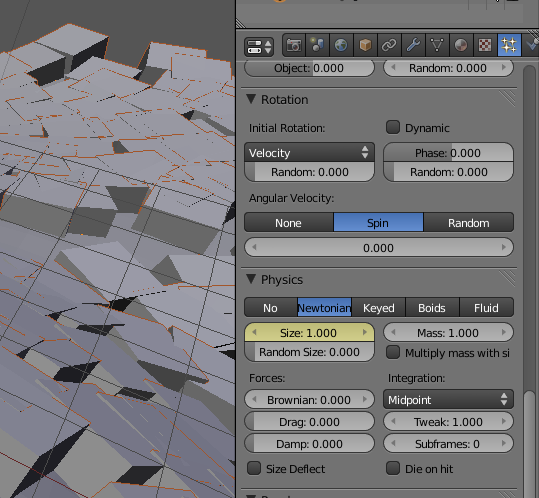
Task: Open Texture checkerboard tab
Action: pyautogui.click(x=485, y=45)
